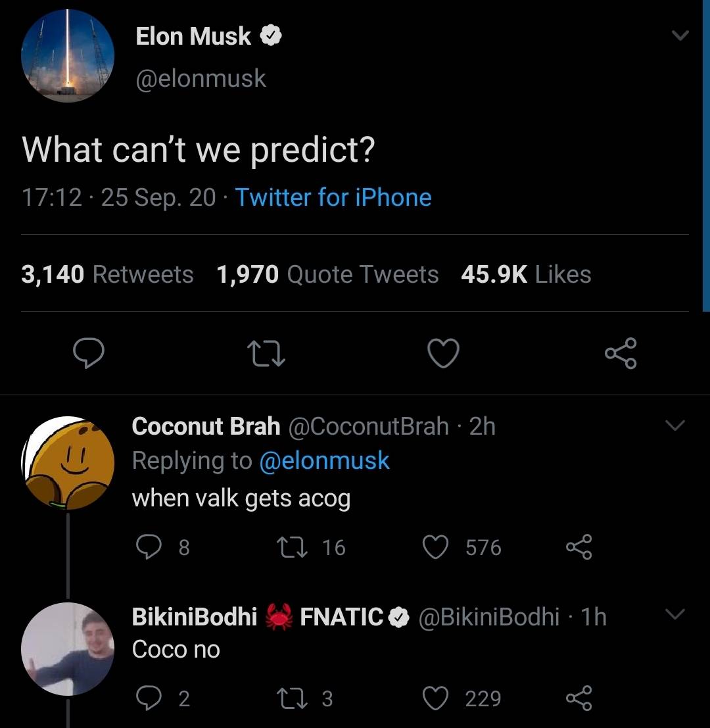Open the @elonmusk mention link in reply
The width and height of the screenshot is (710, 728).
tap(325, 460)
